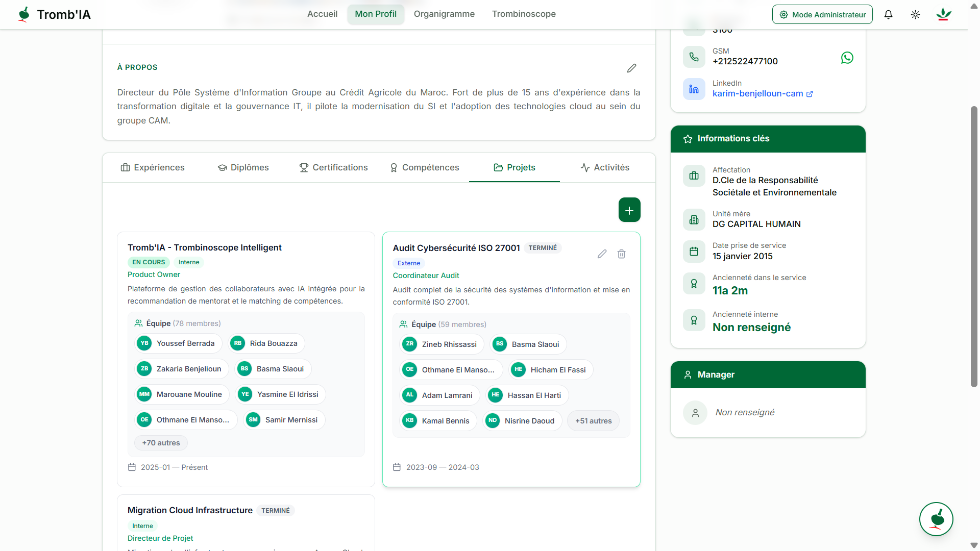Open the Mon Profil page
The image size is (980, 551).
tap(376, 14)
